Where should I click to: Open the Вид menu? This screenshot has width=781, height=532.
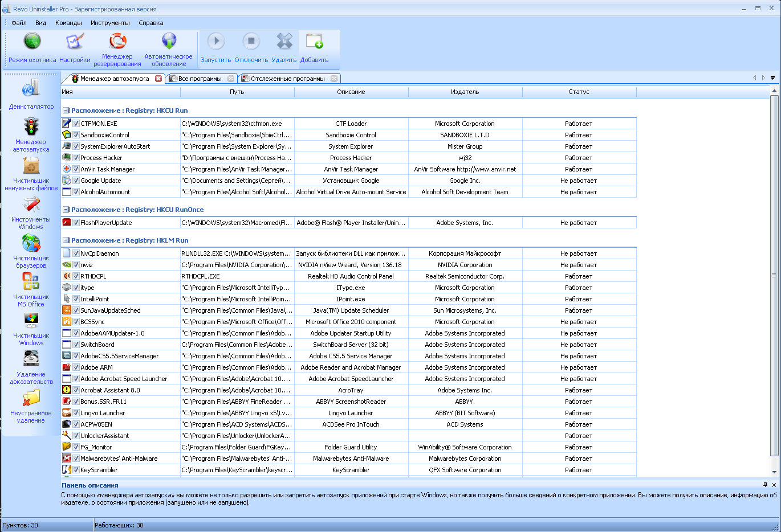pos(40,23)
